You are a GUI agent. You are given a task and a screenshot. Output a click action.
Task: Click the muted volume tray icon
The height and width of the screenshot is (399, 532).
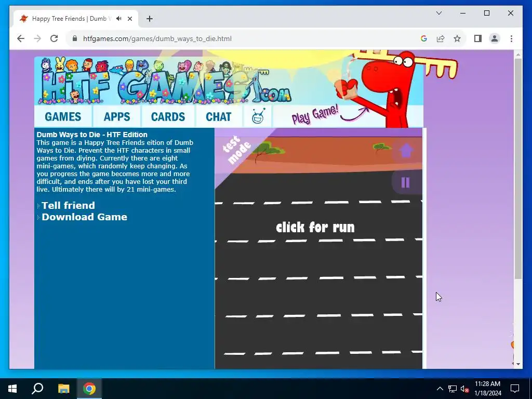tap(465, 389)
